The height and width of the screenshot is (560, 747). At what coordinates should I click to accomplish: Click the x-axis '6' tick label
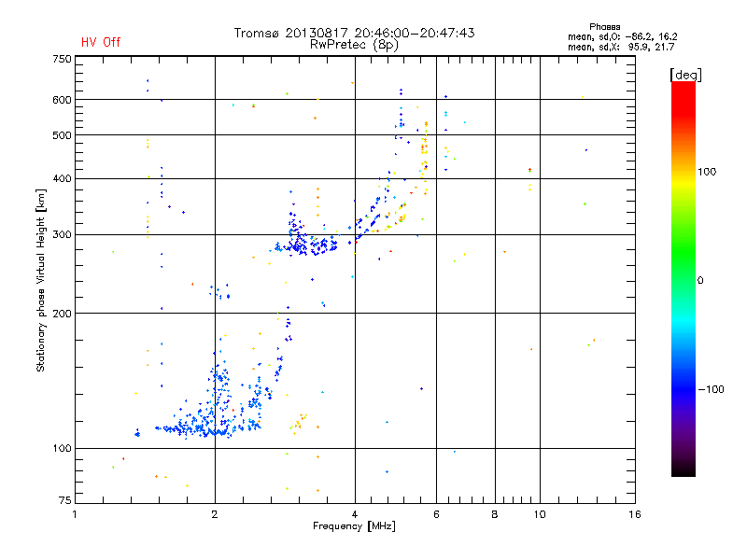436,514
